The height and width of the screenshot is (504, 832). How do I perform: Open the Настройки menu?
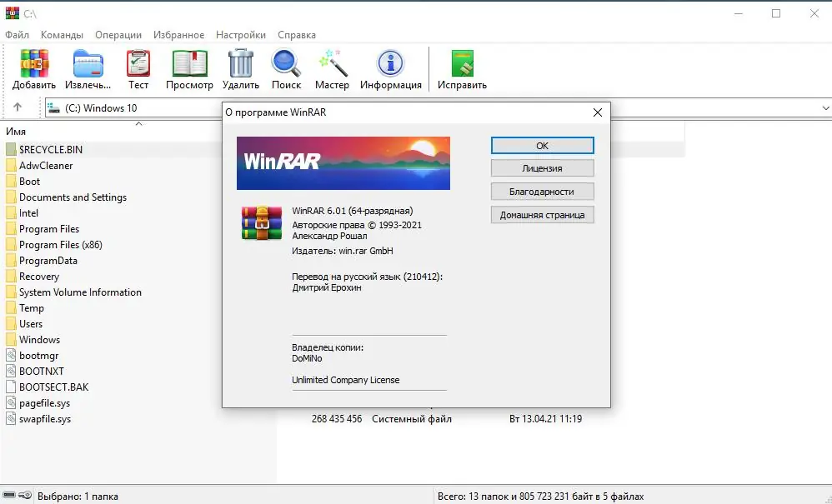(241, 35)
